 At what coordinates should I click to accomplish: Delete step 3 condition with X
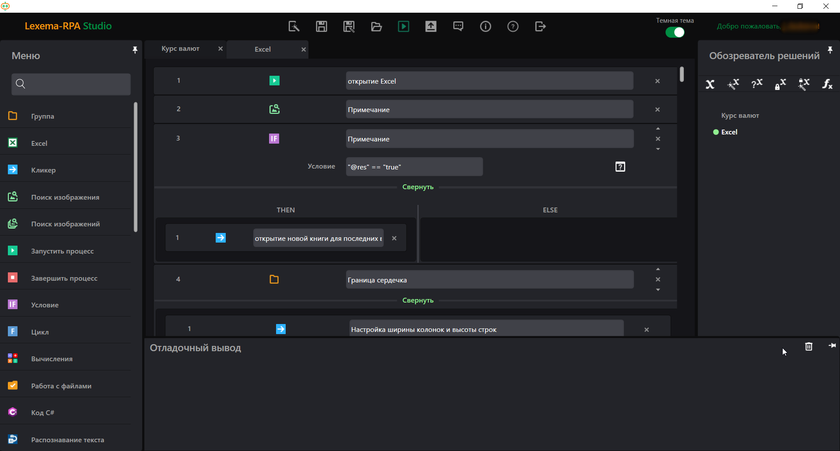click(658, 139)
